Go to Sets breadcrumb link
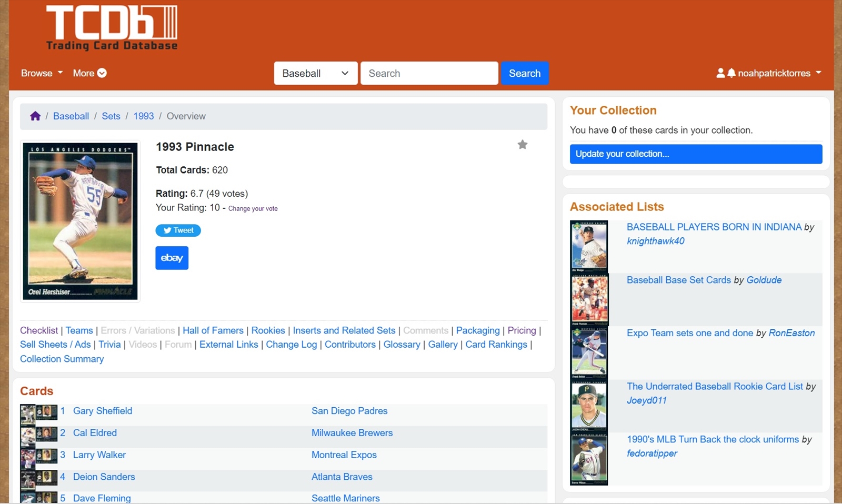 coord(111,116)
